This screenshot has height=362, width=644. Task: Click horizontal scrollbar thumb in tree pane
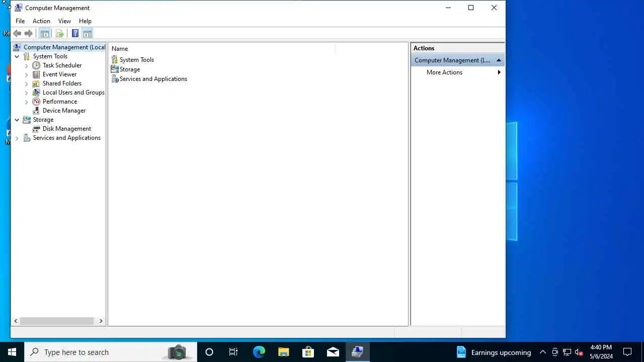click(57, 321)
